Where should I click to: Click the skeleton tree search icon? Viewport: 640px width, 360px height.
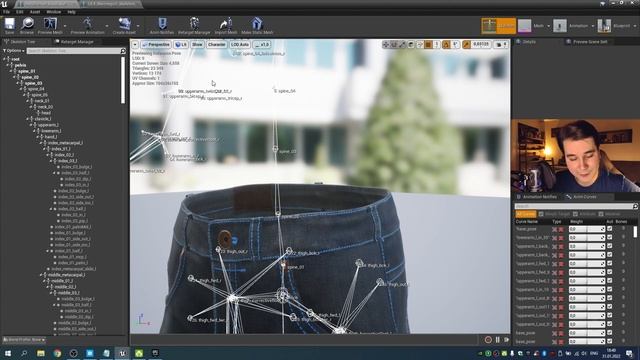[x=123, y=51]
